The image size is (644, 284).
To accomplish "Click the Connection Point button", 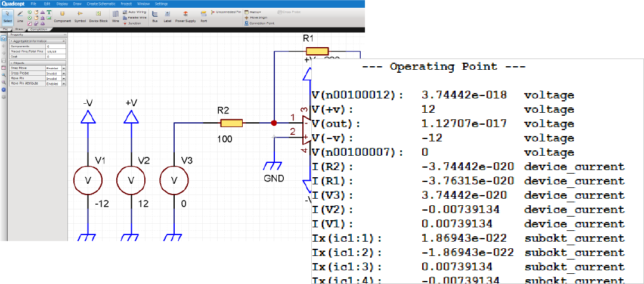I will point(261,23).
